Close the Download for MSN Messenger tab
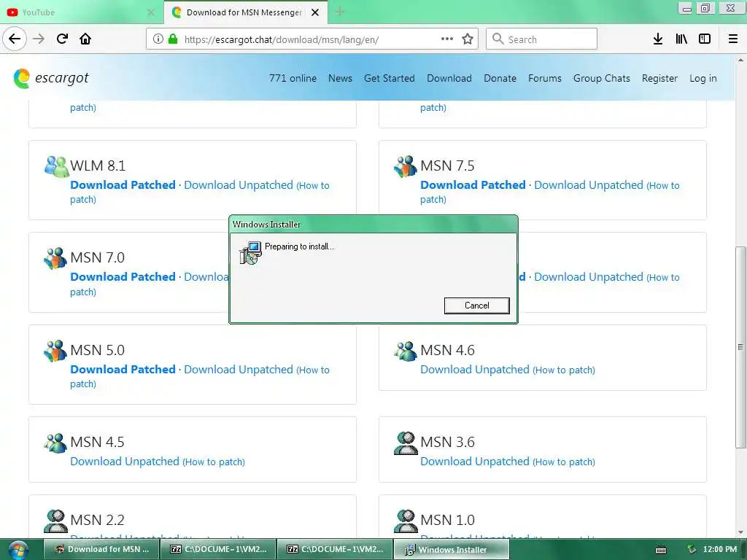747x560 pixels. [x=315, y=12]
